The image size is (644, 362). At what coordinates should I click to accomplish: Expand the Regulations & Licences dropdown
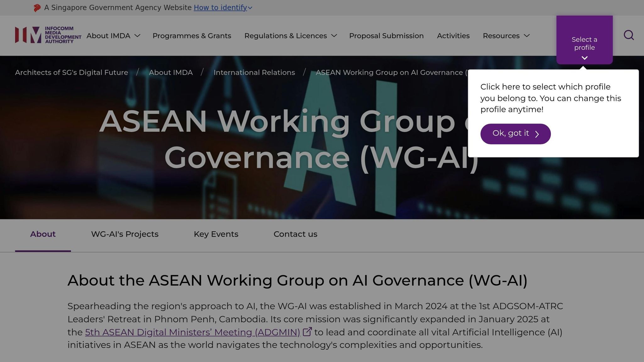click(290, 36)
